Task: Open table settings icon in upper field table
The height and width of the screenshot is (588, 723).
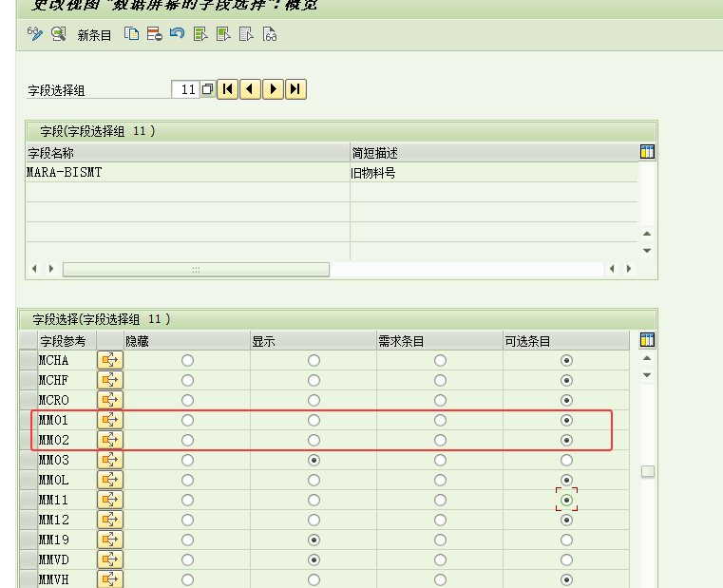Action: [x=648, y=152]
